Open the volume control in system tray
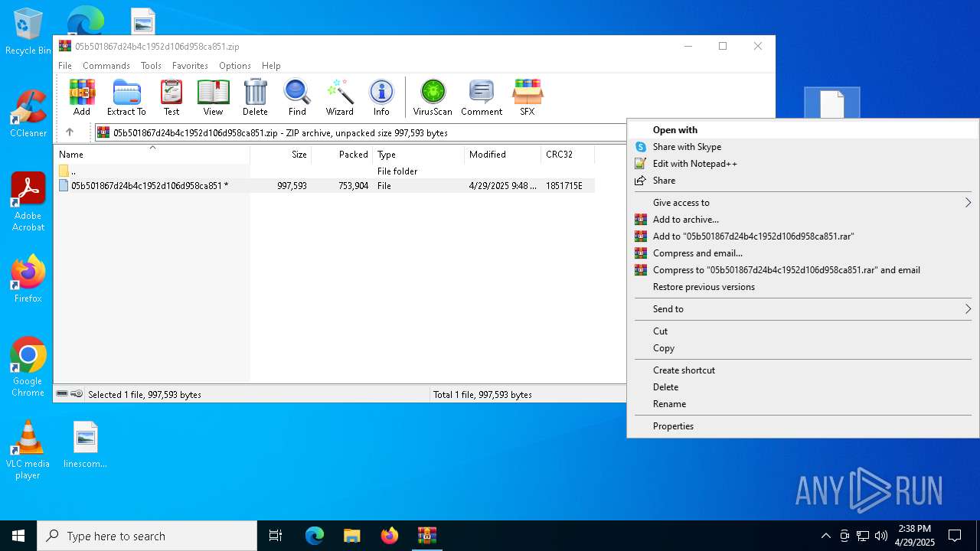The height and width of the screenshot is (551, 980). [x=881, y=536]
